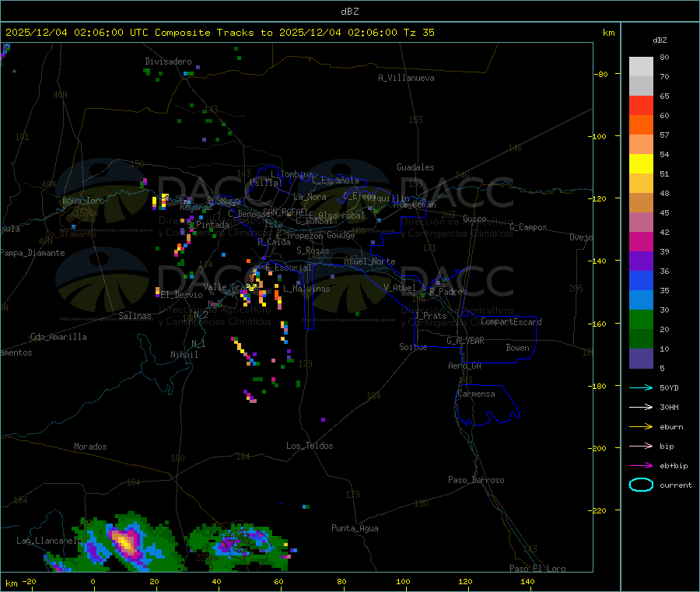700x592 pixels.
Task: Click the 'Goudge' map label
Action: click(x=341, y=235)
